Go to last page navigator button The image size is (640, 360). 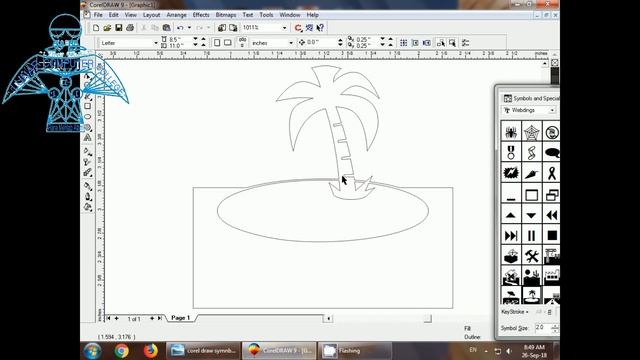click(x=160, y=318)
